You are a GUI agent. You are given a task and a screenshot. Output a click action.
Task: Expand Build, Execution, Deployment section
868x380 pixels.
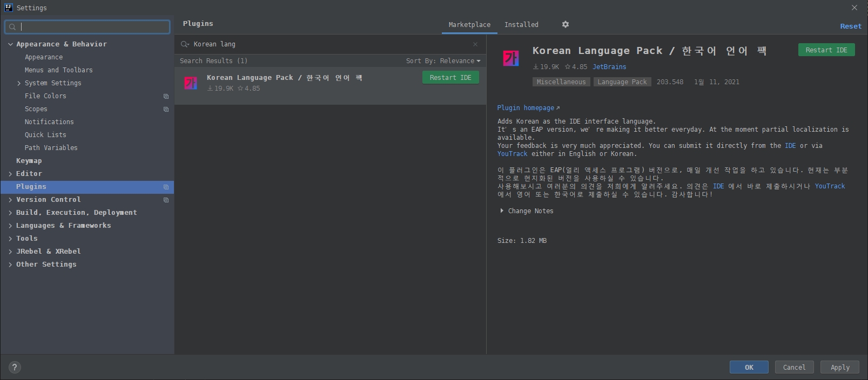tap(10, 213)
